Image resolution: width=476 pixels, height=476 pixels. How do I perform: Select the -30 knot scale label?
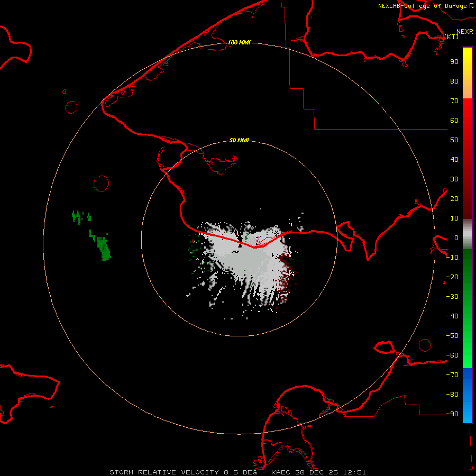coord(452,297)
